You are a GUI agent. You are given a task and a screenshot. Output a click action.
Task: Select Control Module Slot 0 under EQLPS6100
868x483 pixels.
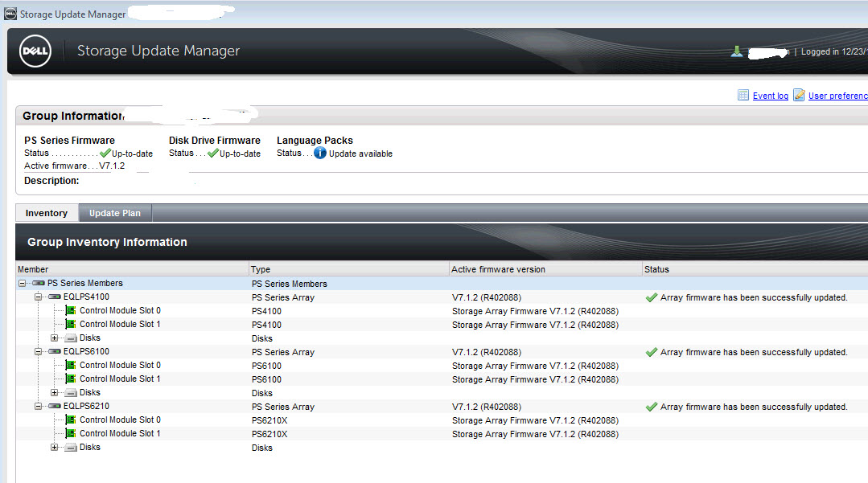coord(120,365)
